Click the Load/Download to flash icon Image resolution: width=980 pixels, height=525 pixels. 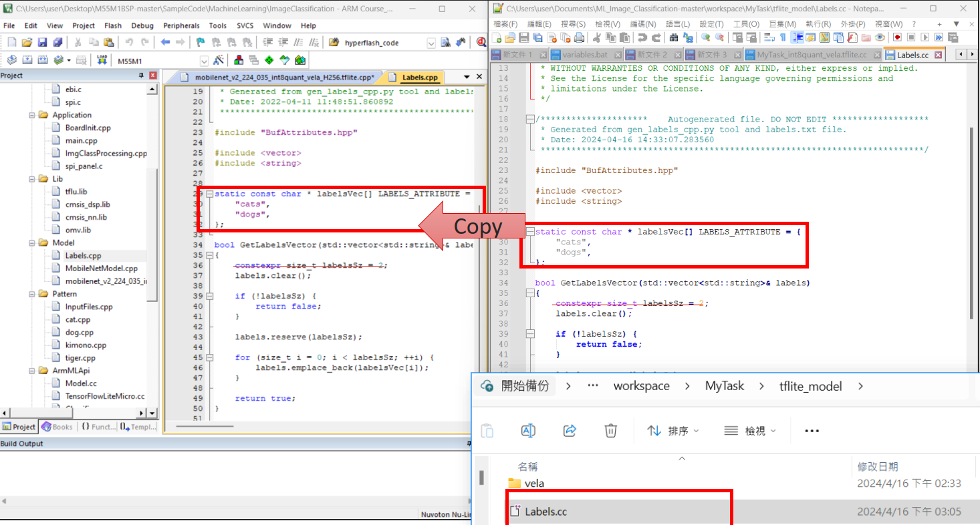[x=102, y=60]
